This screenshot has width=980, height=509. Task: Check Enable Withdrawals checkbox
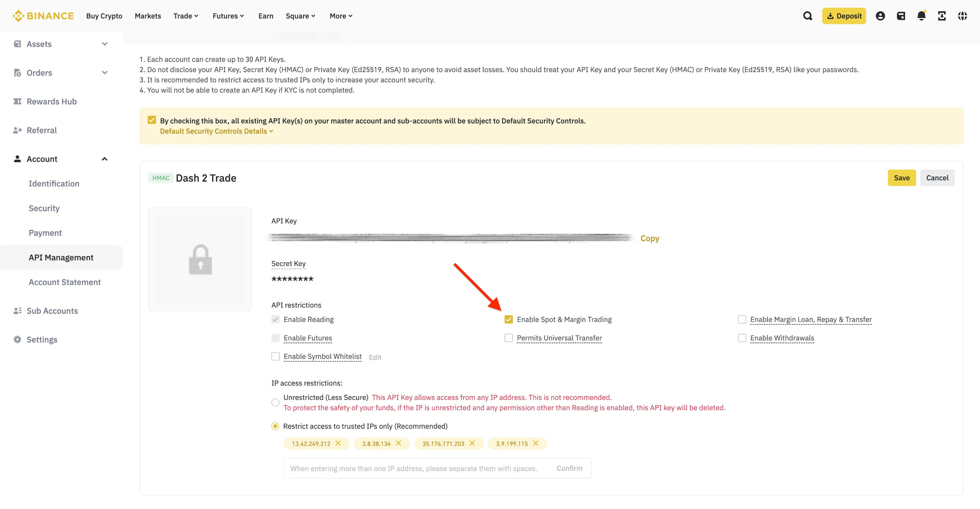742,338
